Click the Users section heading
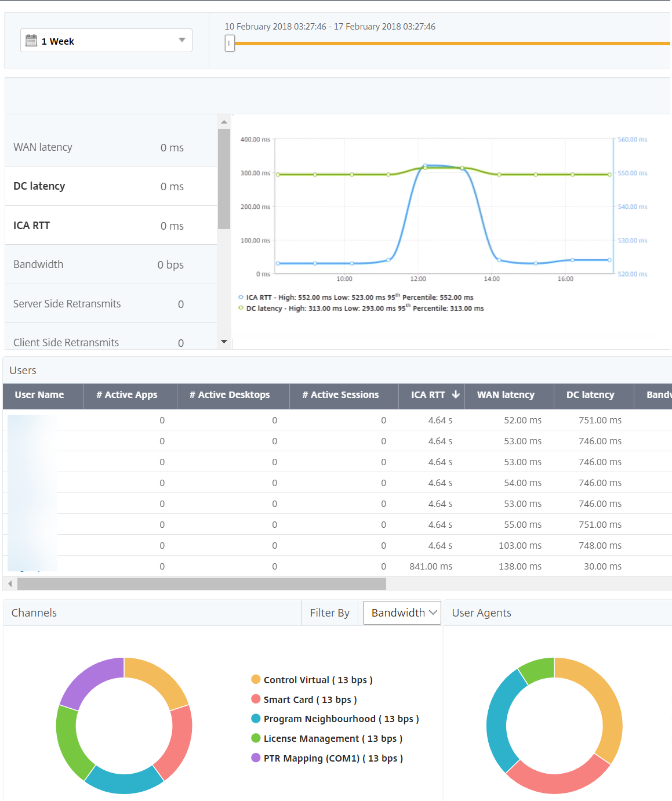The image size is (672, 801). (x=23, y=370)
